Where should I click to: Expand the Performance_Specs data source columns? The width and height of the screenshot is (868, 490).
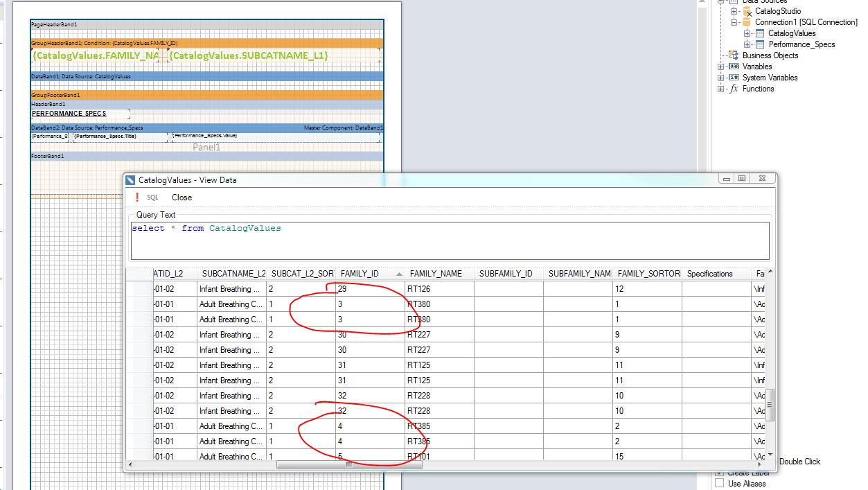point(747,44)
